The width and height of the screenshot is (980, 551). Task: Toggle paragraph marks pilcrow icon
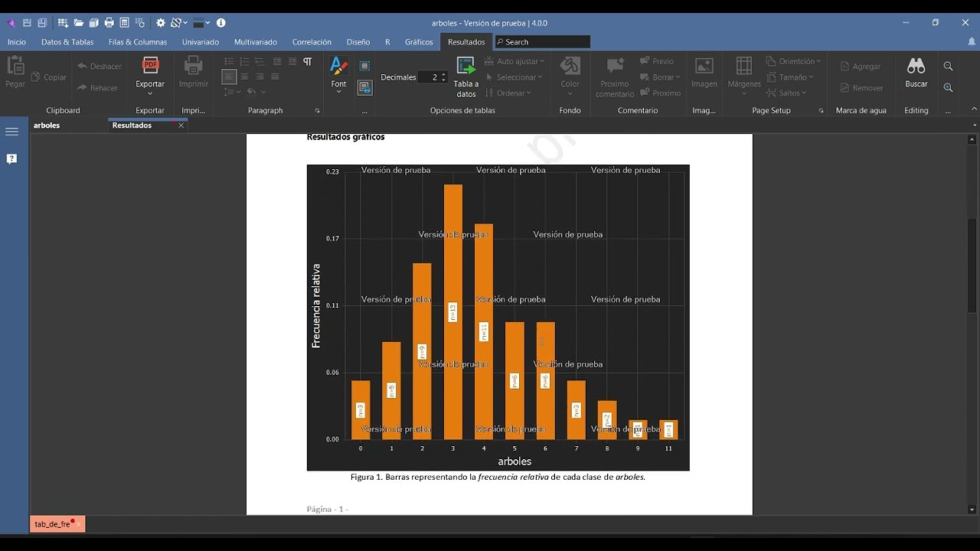pos(307,61)
